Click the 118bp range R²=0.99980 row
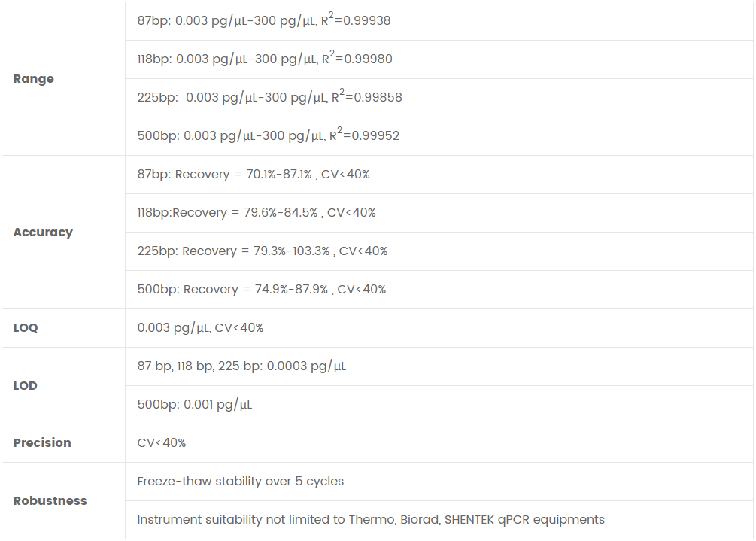This screenshot has height=541, width=756. [x=265, y=59]
